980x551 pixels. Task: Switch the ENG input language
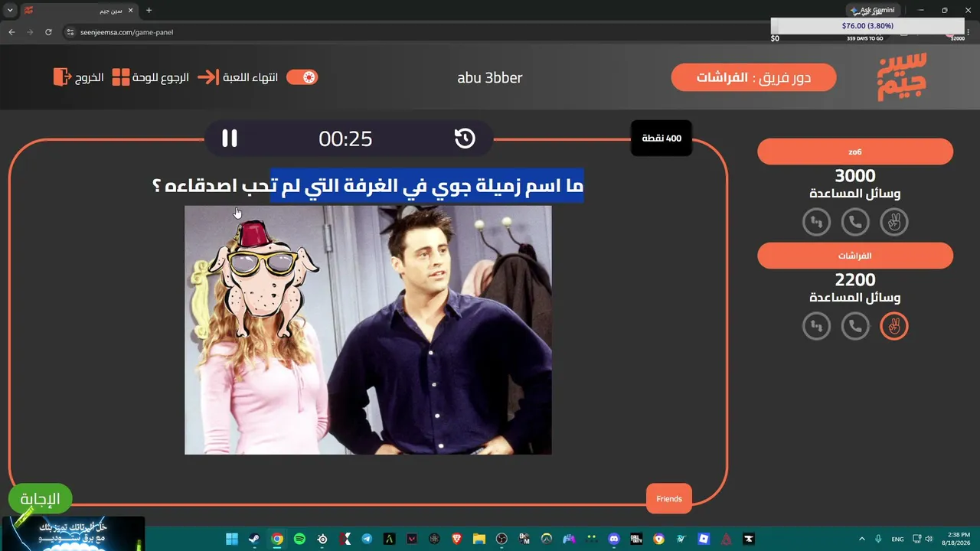898,539
